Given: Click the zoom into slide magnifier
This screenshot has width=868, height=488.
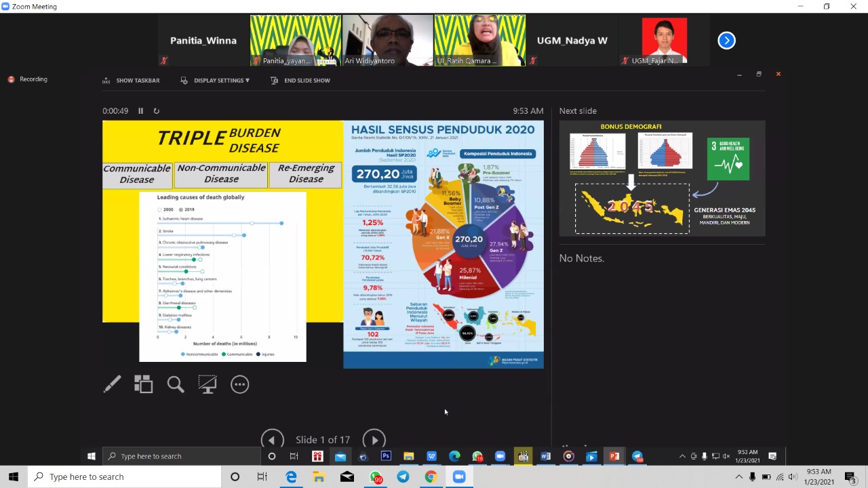Looking at the screenshot, I should coord(176,384).
